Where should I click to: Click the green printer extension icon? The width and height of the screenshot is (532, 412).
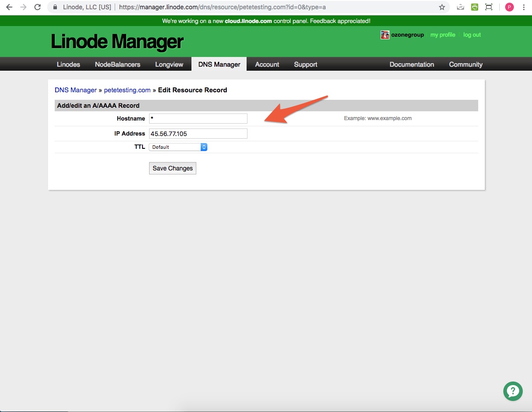475,7
